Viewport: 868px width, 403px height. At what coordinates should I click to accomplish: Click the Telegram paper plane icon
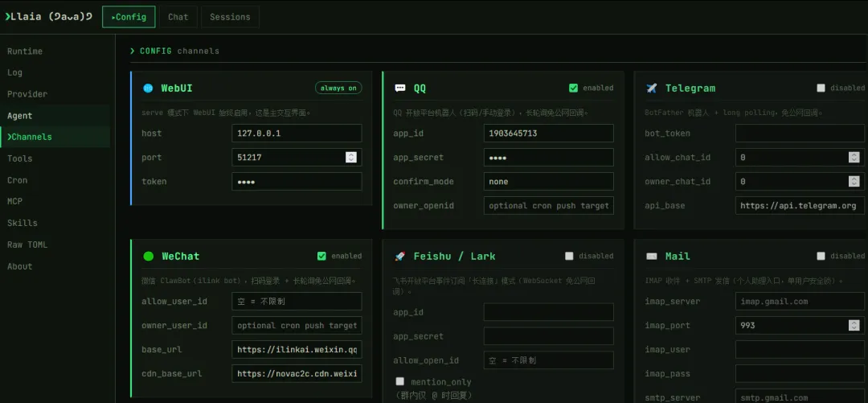pos(652,88)
